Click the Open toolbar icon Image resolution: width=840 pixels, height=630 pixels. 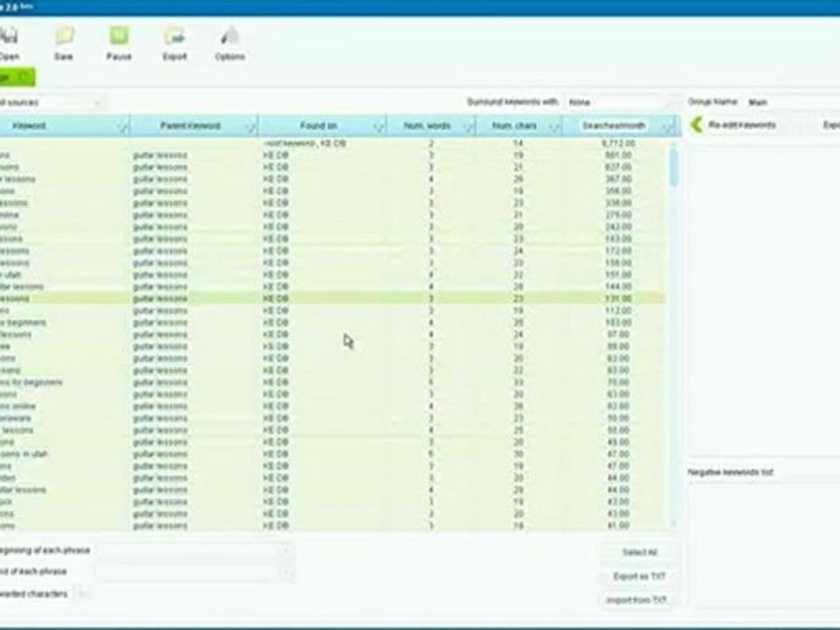(9, 36)
